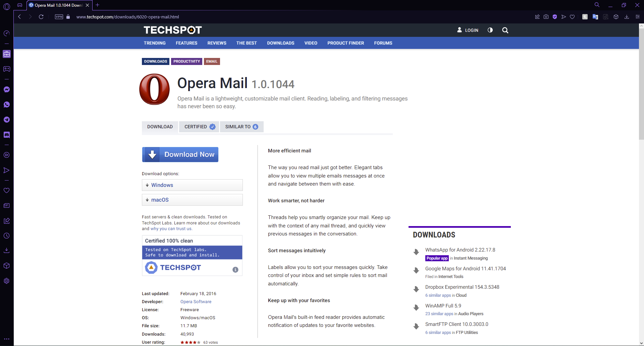
Task: Switch to the SIMILAR TO tab
Action: pos(242,127)
